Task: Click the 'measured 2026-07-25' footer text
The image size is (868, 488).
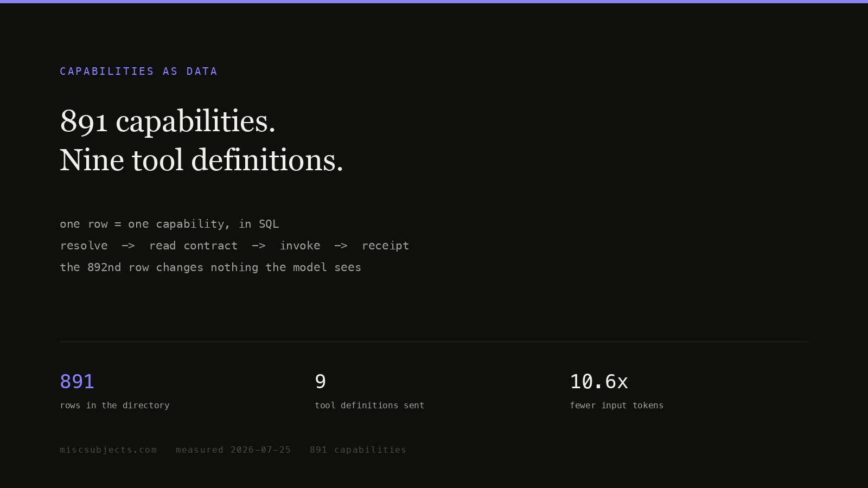Action: point(233,450)
